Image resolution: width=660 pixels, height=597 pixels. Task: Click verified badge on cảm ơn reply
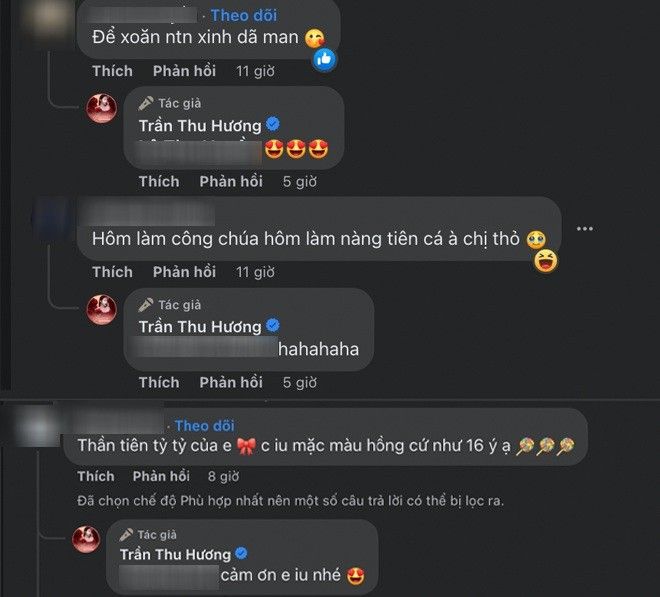click(x=241, y=553)
